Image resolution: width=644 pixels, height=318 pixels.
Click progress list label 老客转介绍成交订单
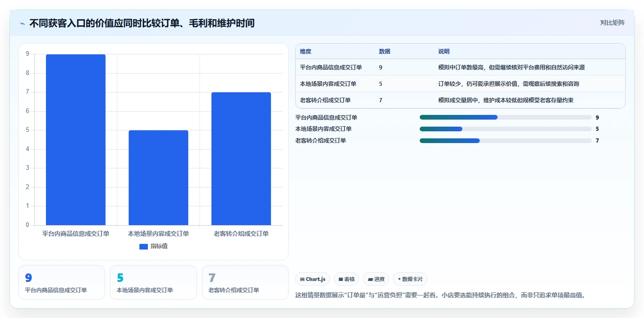[x=321, y=141]
